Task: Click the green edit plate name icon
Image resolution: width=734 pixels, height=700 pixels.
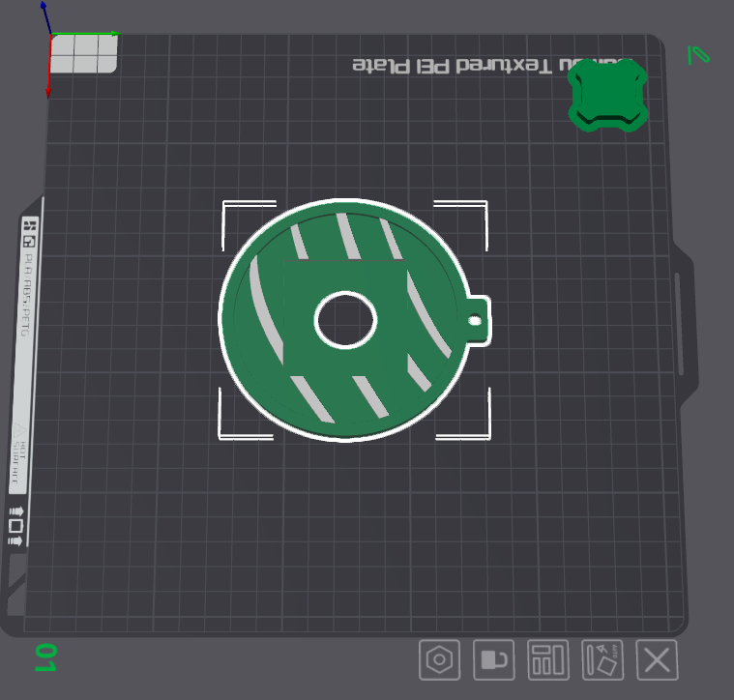Action: pyautogui.click(x=697, y=55)
